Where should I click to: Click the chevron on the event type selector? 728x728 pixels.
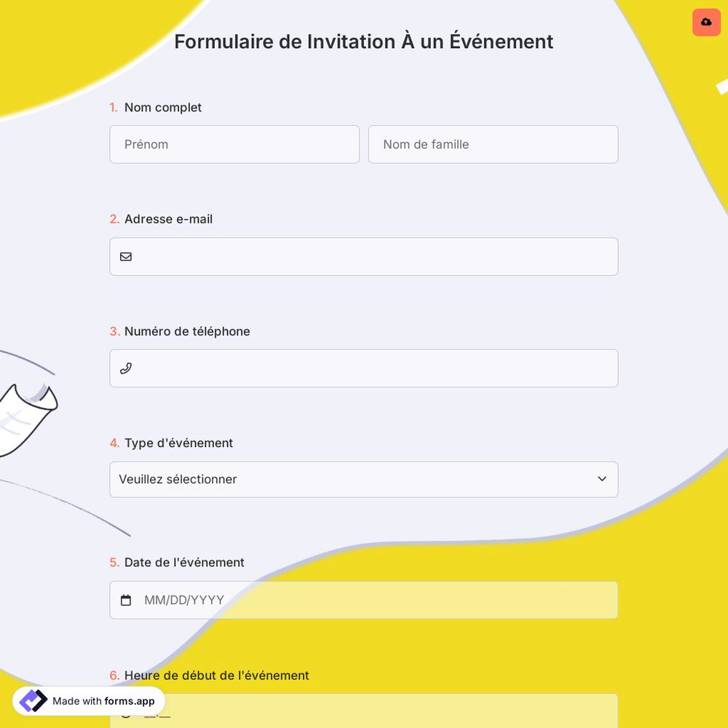[602, 479]
